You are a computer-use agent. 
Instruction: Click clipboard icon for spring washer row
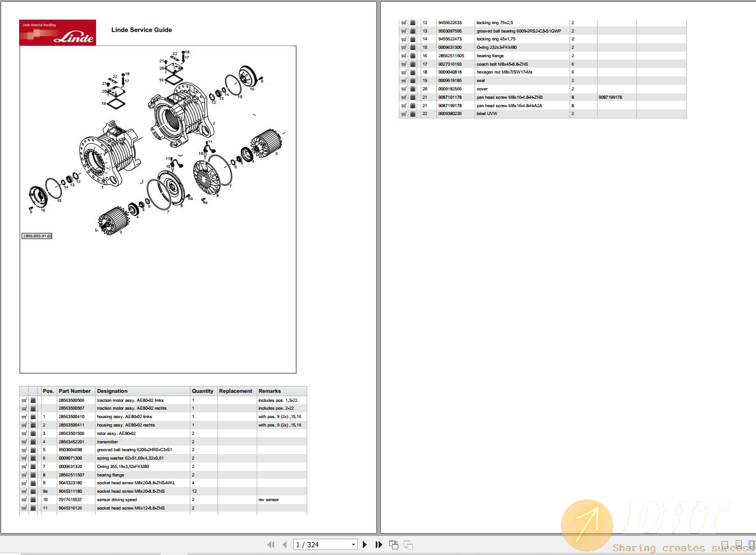pos(33,458)
